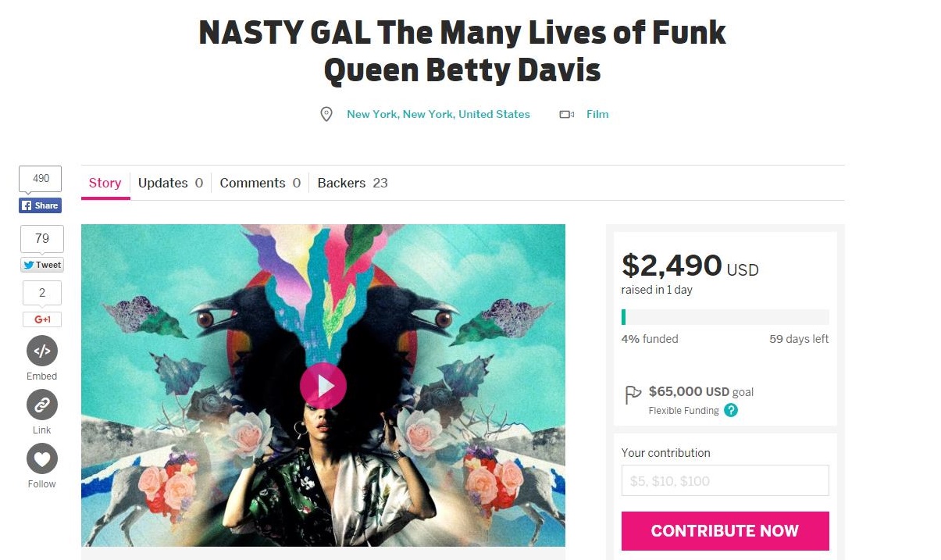Screen dimensions: 941x560
Task: Play the campaign video
Action: [323, 386]
